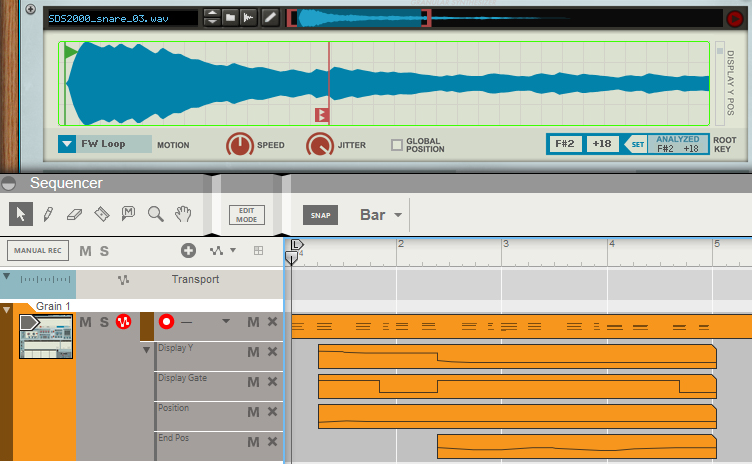752x472 pixels.
Task: Open the FW Loop motion dropdown
Action: click(x=67, y=144)
